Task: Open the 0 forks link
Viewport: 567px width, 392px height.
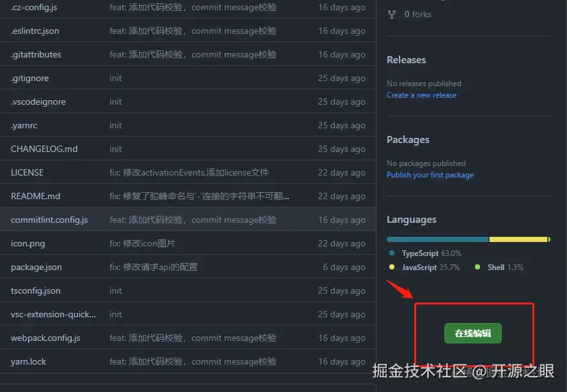Action: (417, 14)
